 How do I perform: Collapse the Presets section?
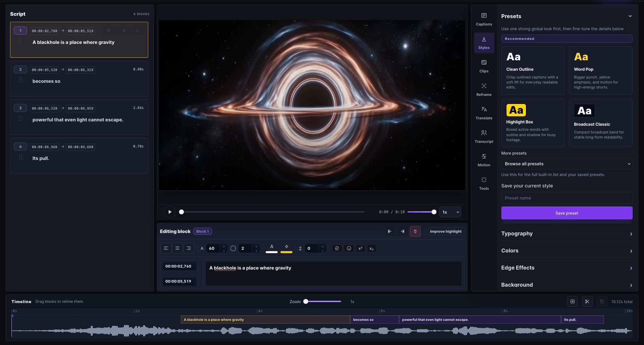[630, 16]
